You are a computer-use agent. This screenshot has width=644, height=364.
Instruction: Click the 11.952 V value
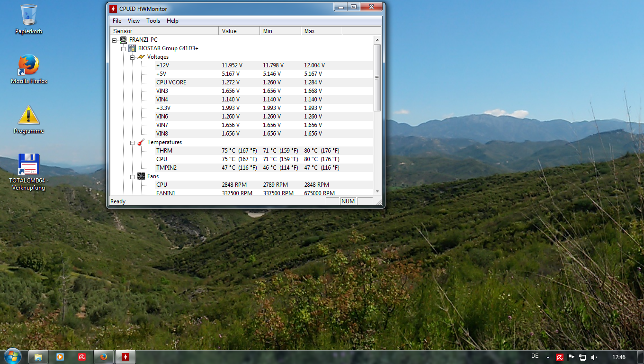232,65
